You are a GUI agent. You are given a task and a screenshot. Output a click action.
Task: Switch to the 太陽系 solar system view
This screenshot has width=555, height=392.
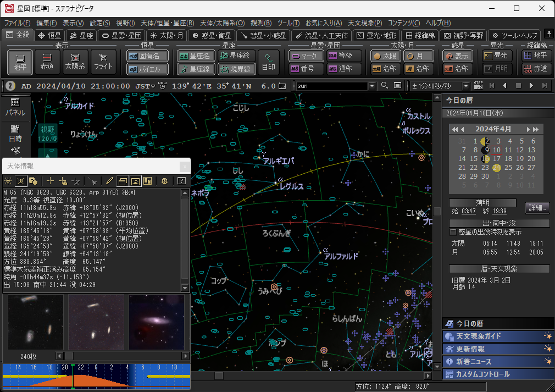point(75,62)
